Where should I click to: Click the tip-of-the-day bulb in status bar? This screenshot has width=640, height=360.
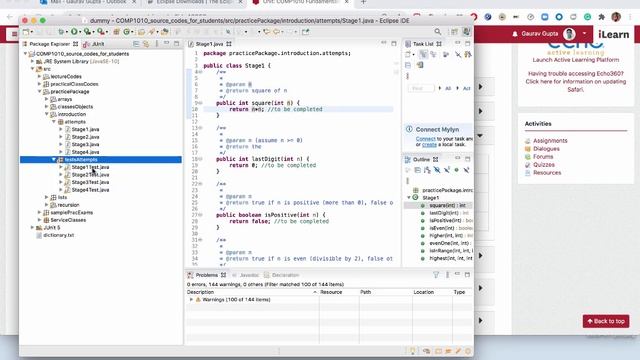413,351
